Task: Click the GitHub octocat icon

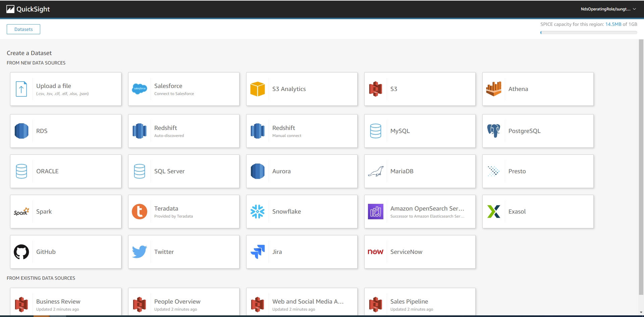Action: point(21,252)
